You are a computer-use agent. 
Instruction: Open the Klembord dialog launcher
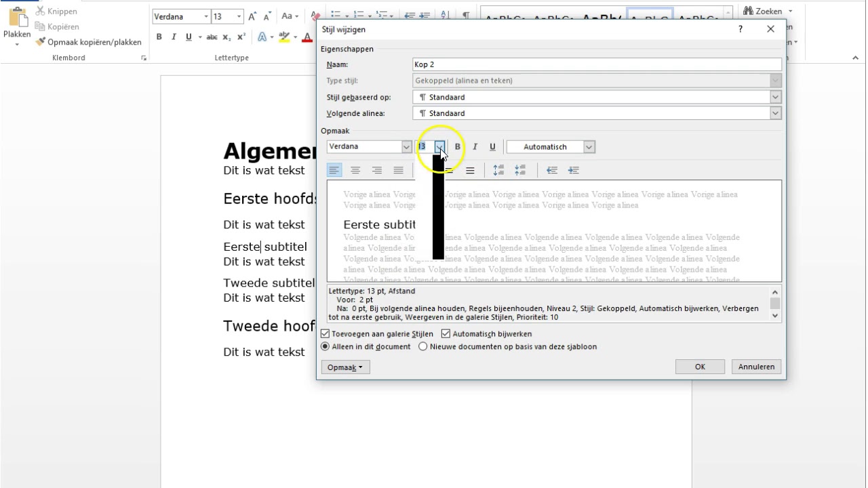144,58
